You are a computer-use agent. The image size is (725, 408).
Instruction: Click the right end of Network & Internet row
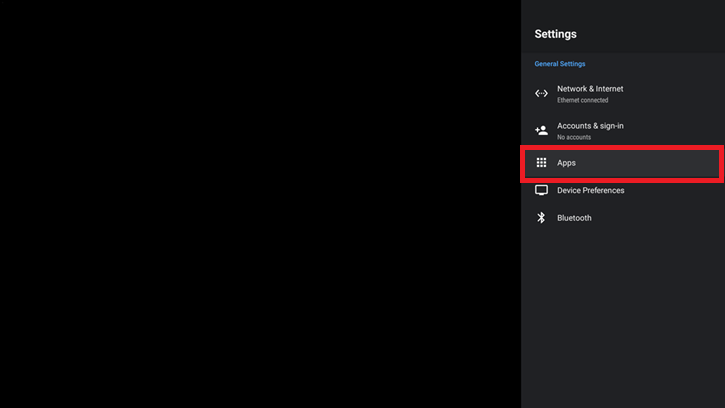point(700,94)
